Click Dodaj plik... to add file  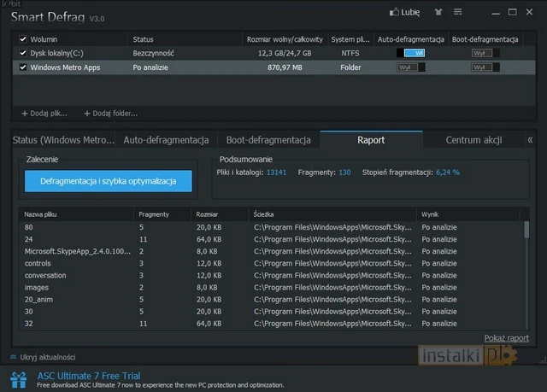pos(44,114)
